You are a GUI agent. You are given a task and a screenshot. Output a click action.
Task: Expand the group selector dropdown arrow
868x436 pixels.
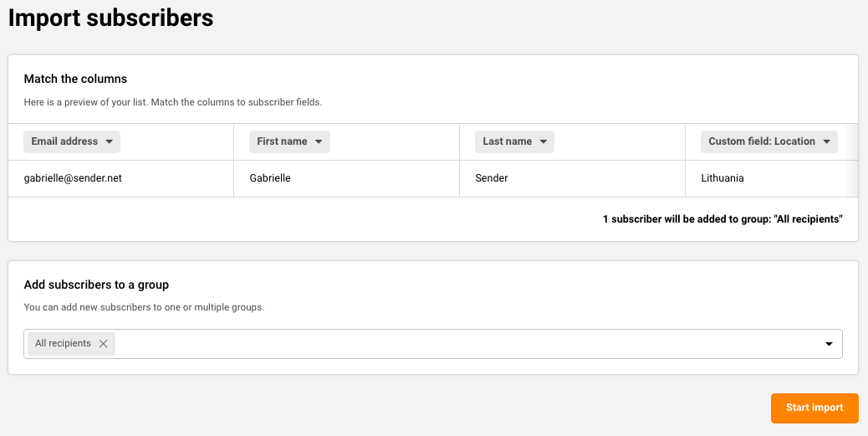pyautogui.click(x=829, y=344)
